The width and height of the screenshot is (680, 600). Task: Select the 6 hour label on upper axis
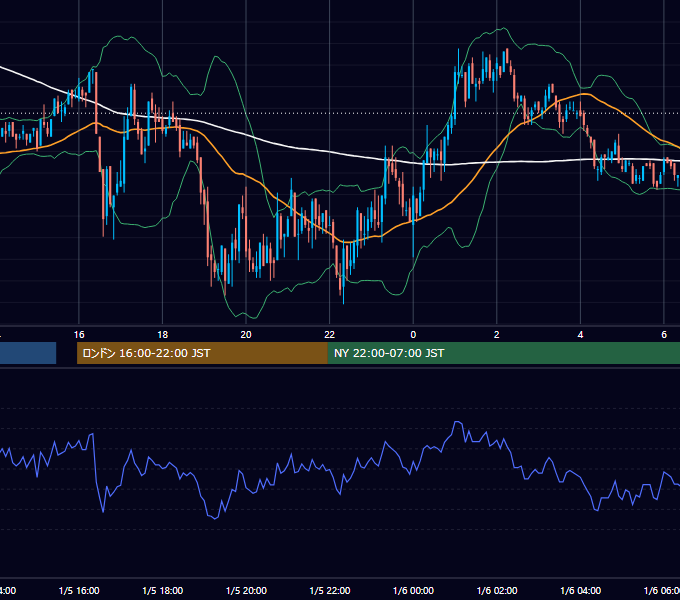(x=664, y=335)
